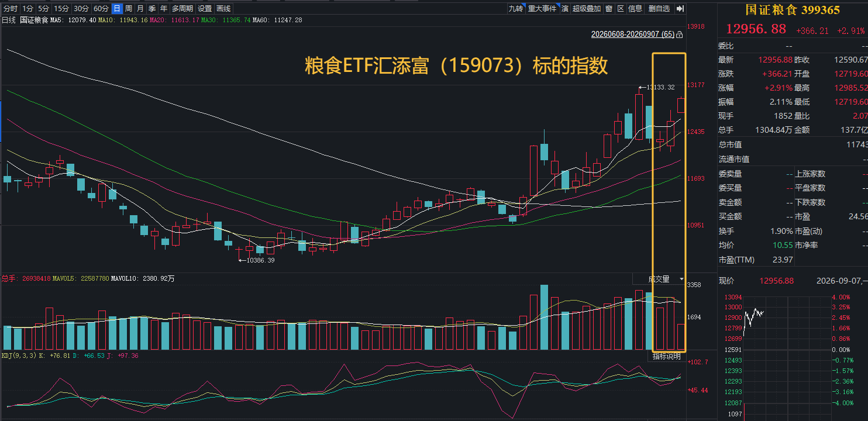Show the 年 yearly chart
Screen dimensions: 868x421
pos(164,9)
